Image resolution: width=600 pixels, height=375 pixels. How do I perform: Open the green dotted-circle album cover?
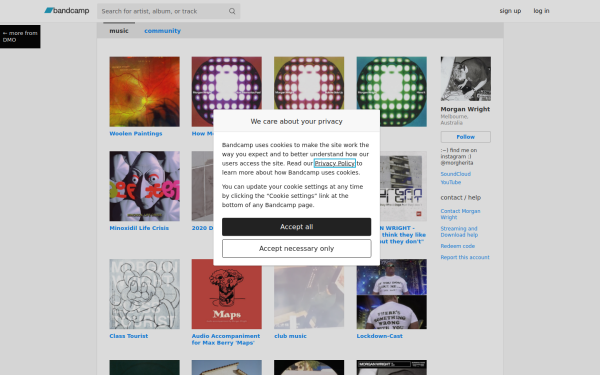[x=391, y=92]
